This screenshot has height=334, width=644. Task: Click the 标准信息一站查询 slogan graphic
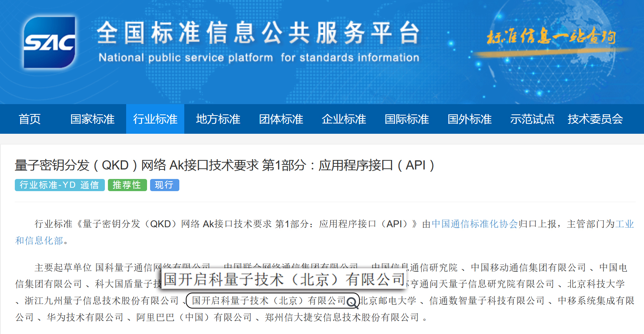click(x=551, y=38)
